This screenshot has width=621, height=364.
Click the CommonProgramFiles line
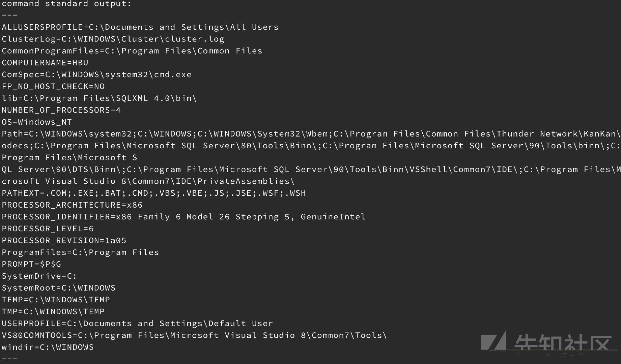point(132,51)
